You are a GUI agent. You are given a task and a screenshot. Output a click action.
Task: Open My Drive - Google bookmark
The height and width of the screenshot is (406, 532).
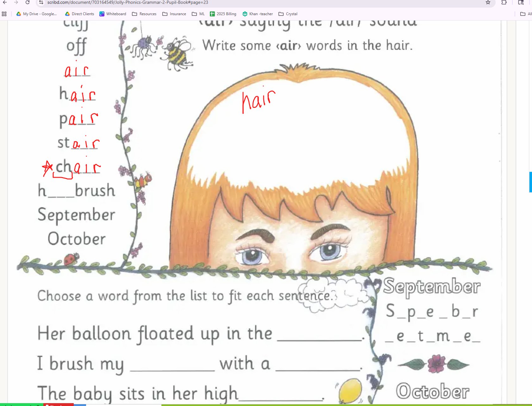pos(36,14)
